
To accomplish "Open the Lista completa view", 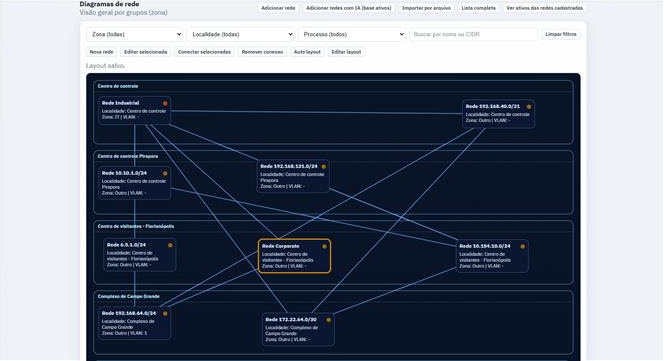I will pyautogui.click(x=479, y=8).
